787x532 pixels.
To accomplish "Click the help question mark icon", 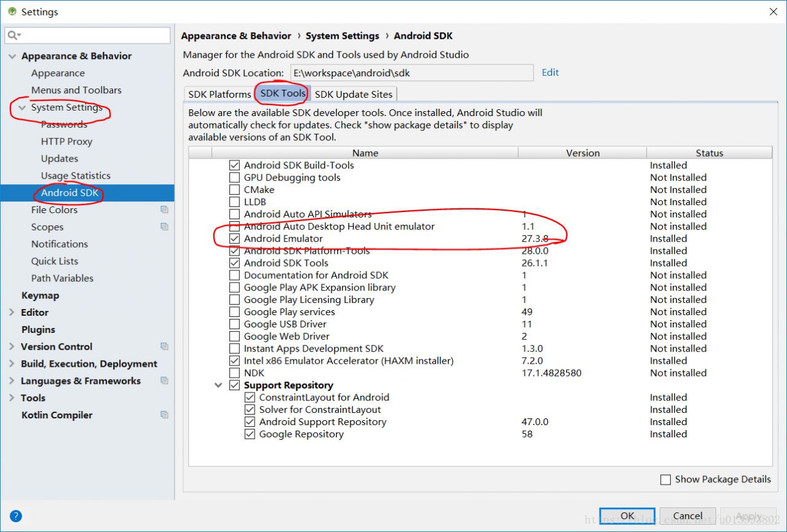I will [16, 516].
